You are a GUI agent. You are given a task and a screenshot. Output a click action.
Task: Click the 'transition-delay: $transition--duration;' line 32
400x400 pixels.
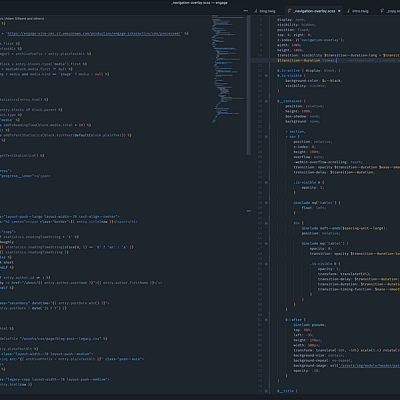334,172
